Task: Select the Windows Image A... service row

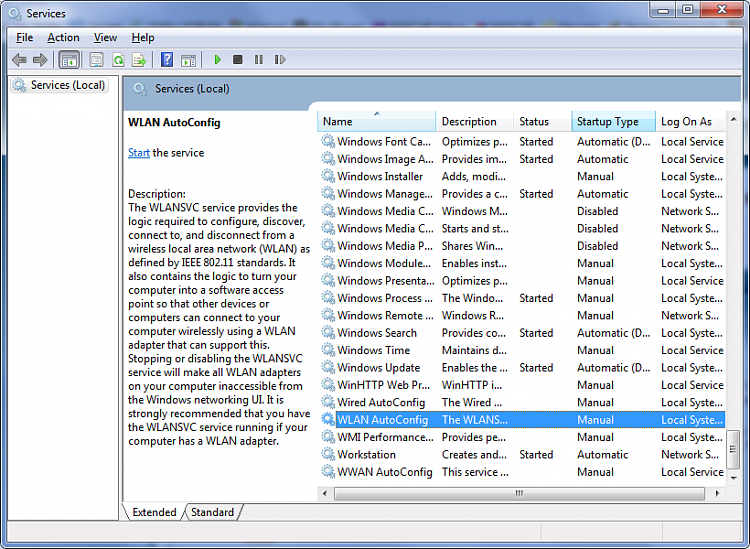Action: (x=521, y=159)
